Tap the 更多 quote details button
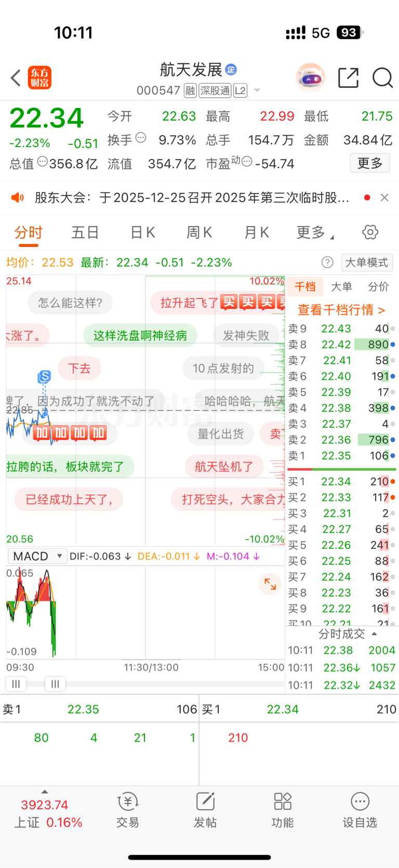 pos(370,163)
